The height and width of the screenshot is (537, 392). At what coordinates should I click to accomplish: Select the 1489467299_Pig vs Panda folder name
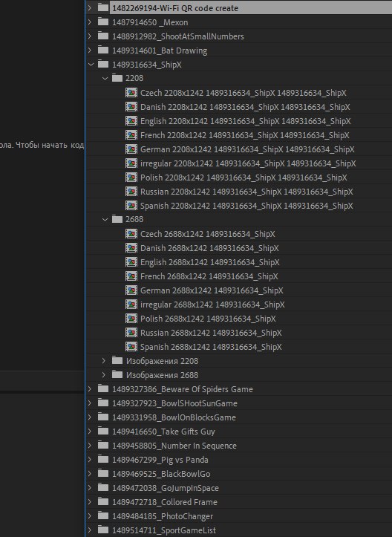point(160,460)
